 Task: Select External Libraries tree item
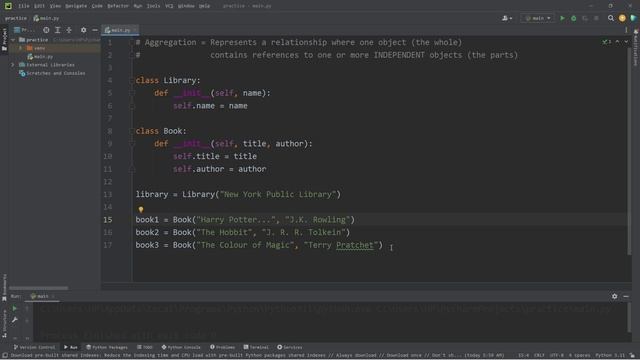(47, 65)
